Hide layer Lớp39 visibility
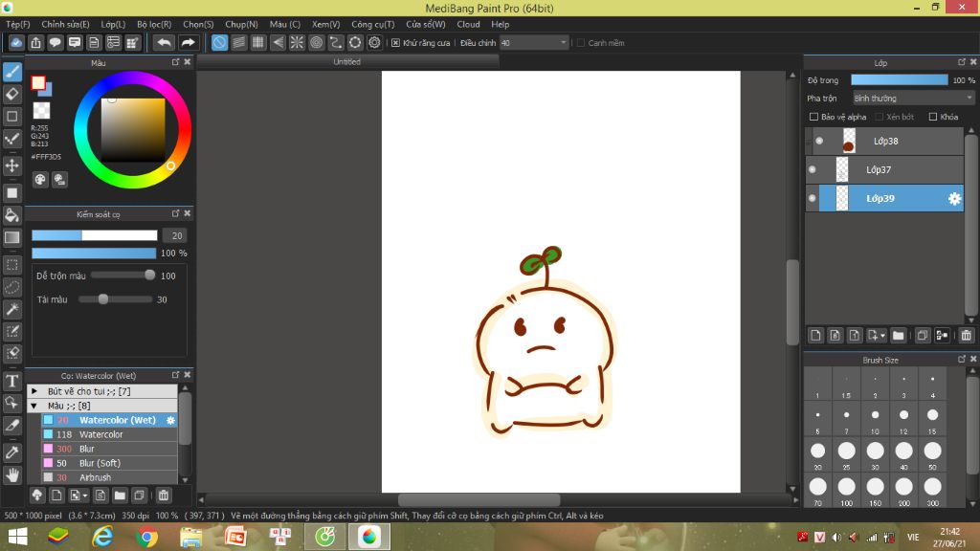The height and width of the screenshot is (551, 980). tap(812, 199)
